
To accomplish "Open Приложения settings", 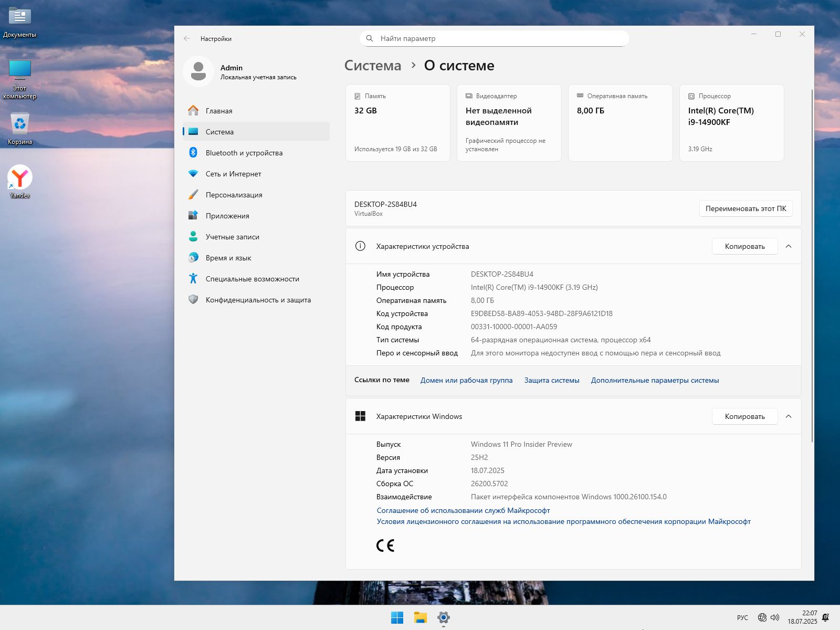I will pyautogui.click(x=256, y=215).
